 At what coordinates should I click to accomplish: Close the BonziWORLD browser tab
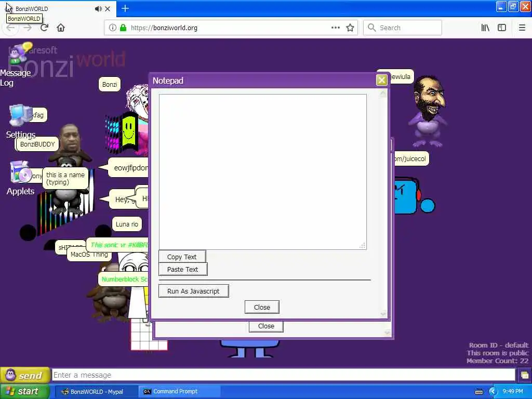[108, 9]
